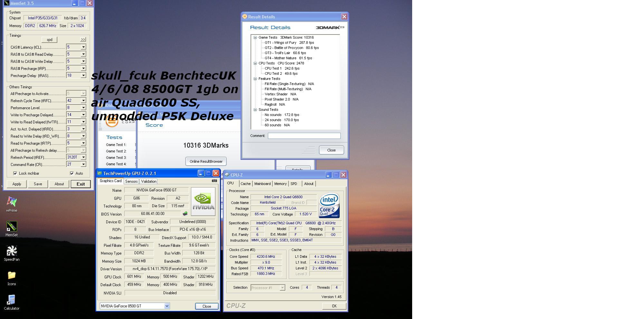The image size is (644, 319).
Task: Click the '24 sounds 170.0 fps' row
Action: click(x=282, y=120)
